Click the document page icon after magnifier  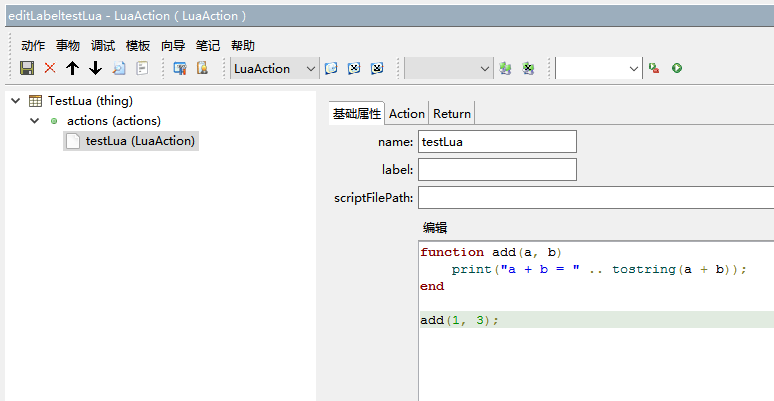coord(142,68)
